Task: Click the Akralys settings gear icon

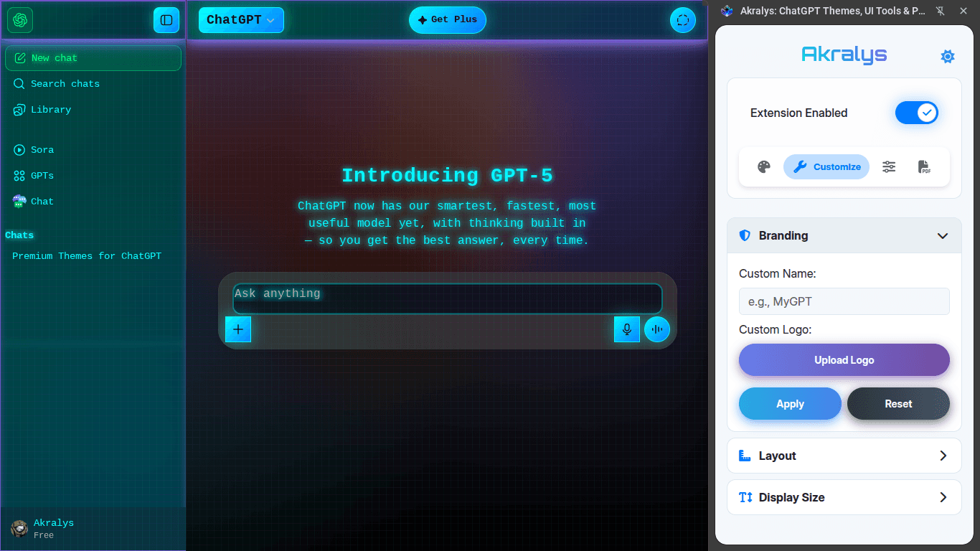Action: click(x=948, y=56)
